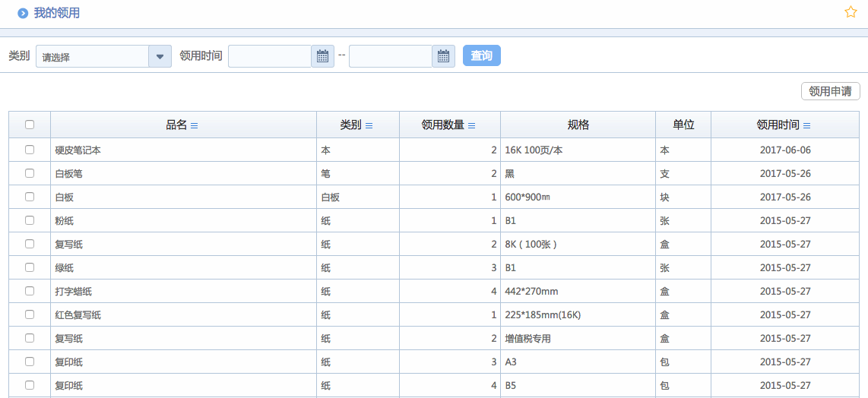
Task: Open the 请选择 category combo box
Action: [93, 56]
